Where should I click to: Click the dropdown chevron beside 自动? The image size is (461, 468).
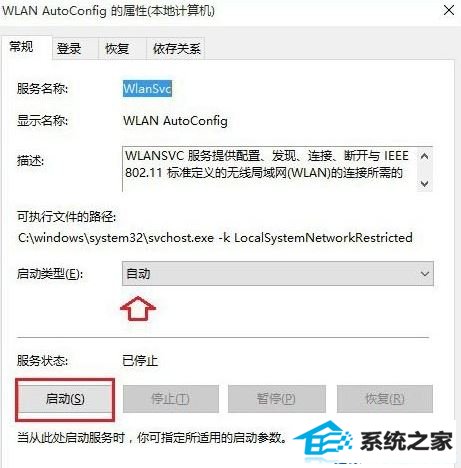(x=424, y=274)
